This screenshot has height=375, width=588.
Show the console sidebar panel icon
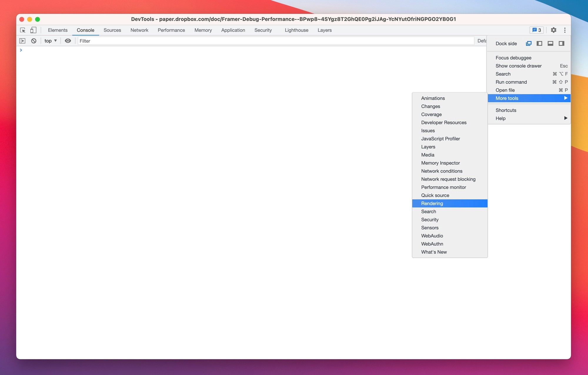pyautogui.click(x=22, y=41)
